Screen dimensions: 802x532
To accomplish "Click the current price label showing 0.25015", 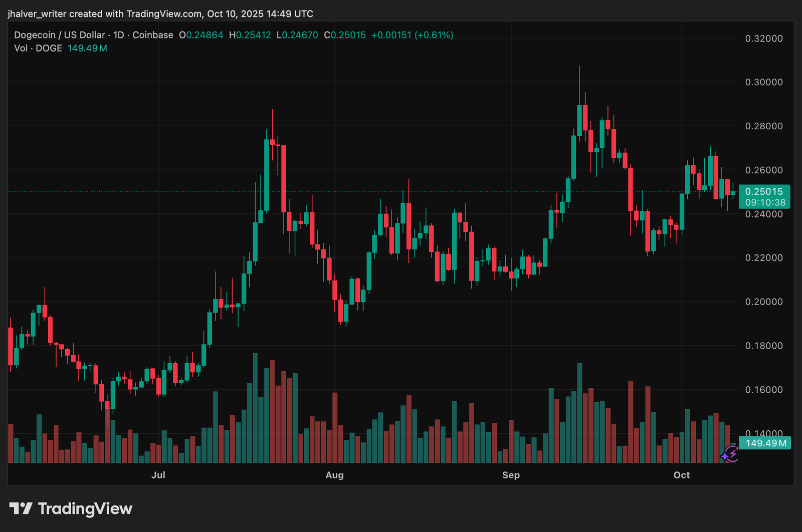I will pos(764,191).
